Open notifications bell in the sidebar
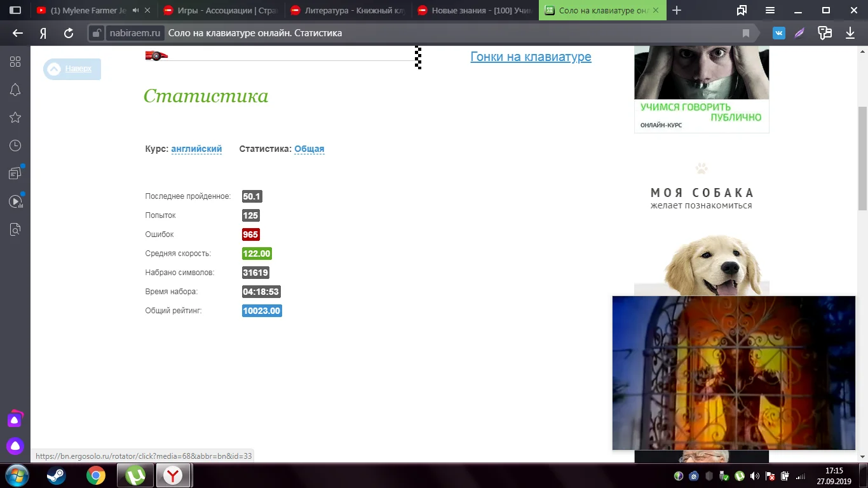868x488 pixels. click(x=15, y=90)
